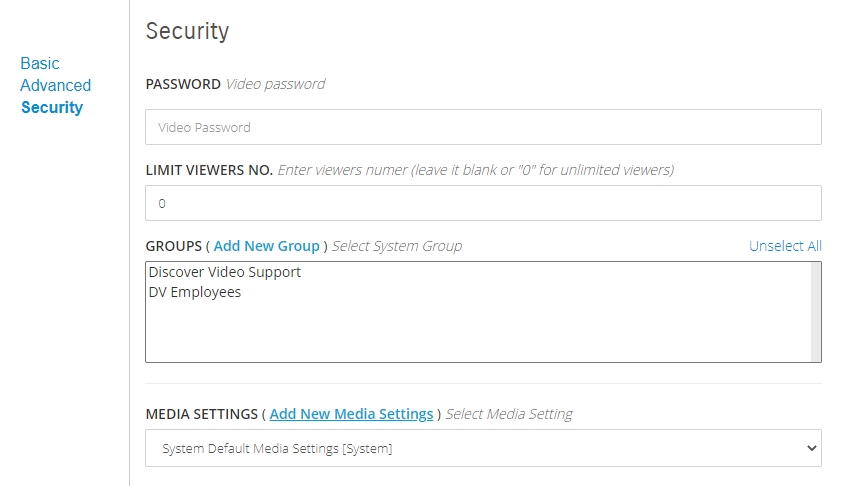Select Discover Video Support group
844x486 pixels.
pos(225,272)
